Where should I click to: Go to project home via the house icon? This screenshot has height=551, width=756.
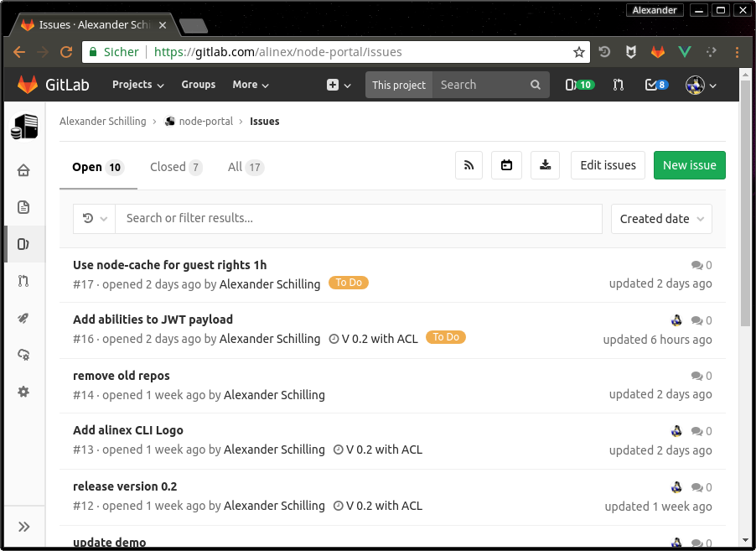24,170
